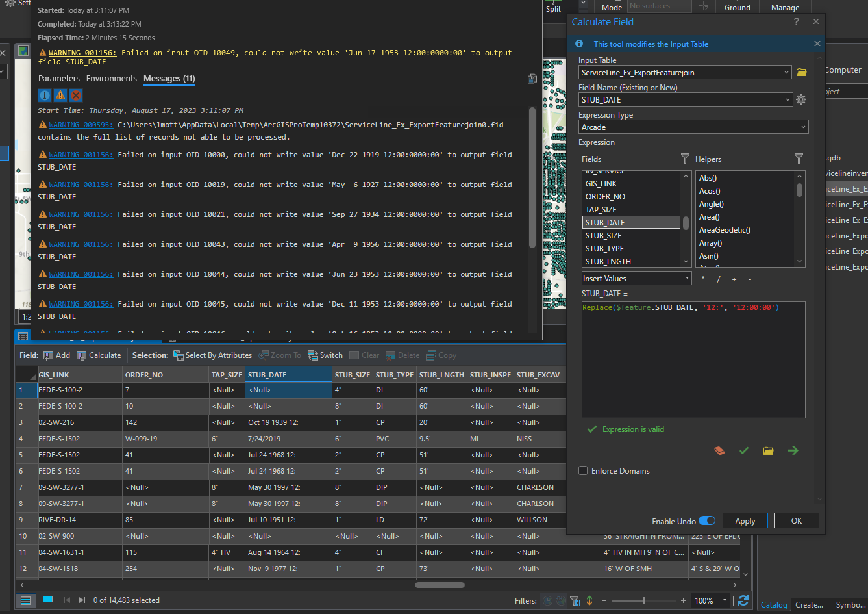Export expression with the green arrow icon
This screenshot has height=614, width=868.
(x=793, y=450)
